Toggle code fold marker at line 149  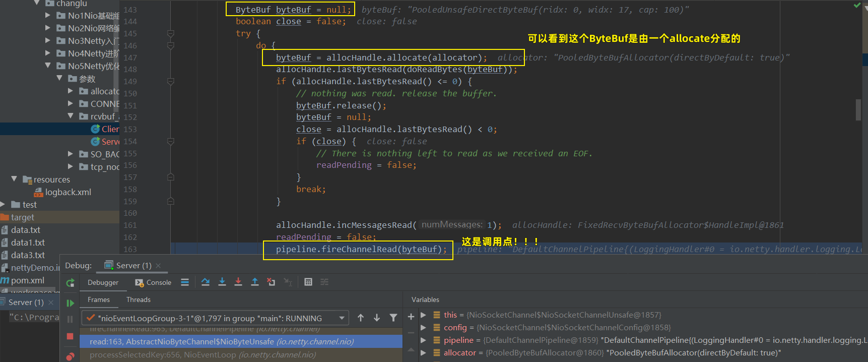(171, 82)
